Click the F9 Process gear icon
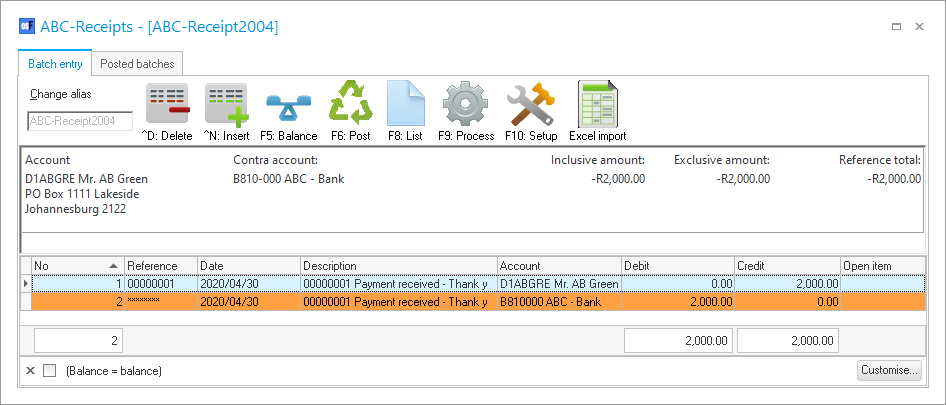946x405 pixels. tap(465, 105)
